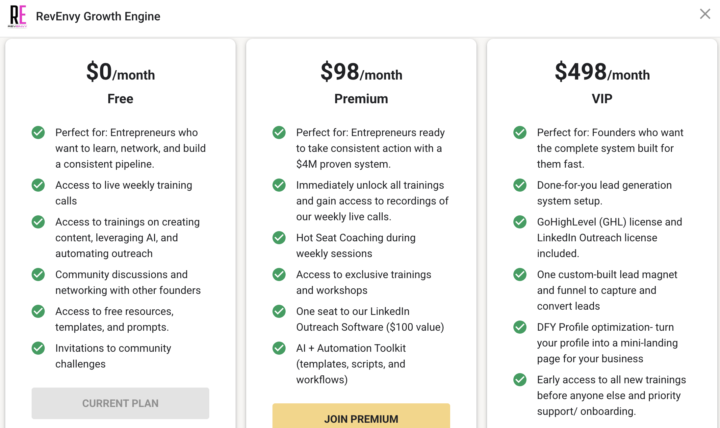The width and height of the screenshot is (720, 428).
Task: Select the VIP plan heading
Action: pyautogui.click(x=602, y=99)
